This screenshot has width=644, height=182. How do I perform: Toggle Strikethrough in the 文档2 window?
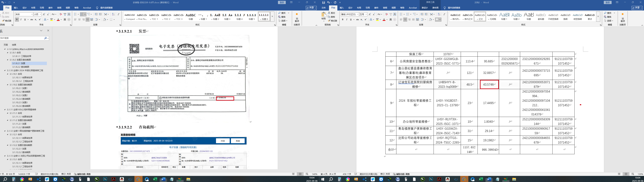tap(358, 19)
